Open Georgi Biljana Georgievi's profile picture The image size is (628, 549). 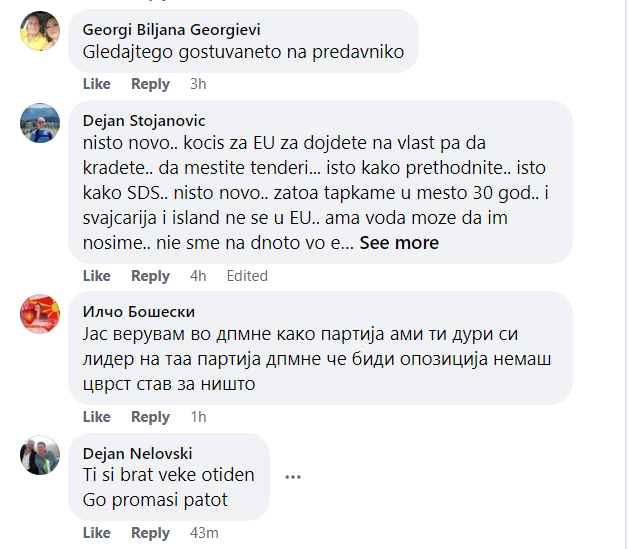click(x=39, y=30)
